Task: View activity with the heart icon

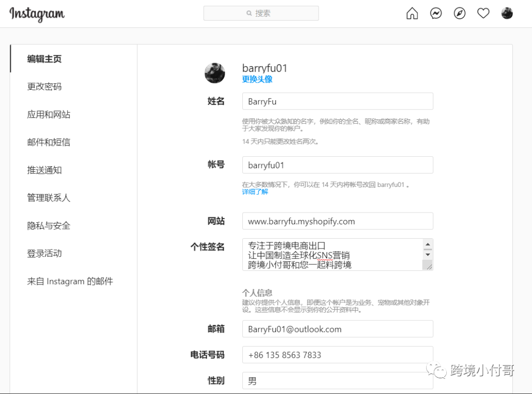Action: [x=483, y=13]
